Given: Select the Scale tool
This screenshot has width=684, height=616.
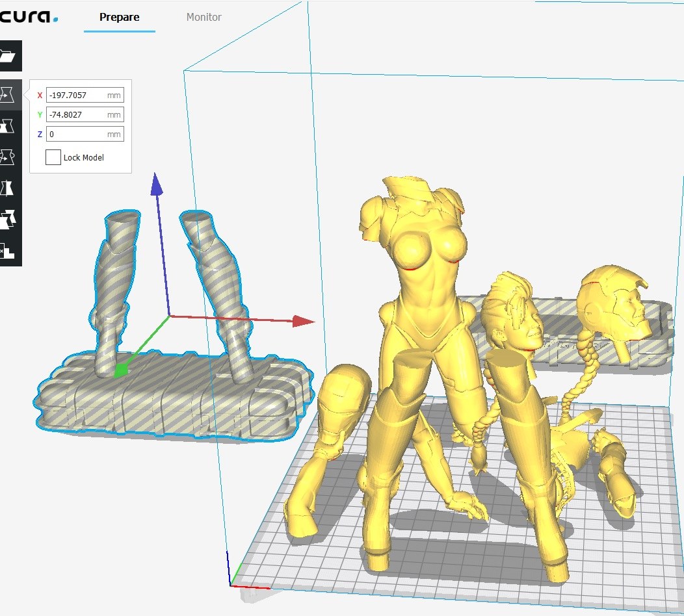Looking at the screenshot, I should click(x=8, y=126).
